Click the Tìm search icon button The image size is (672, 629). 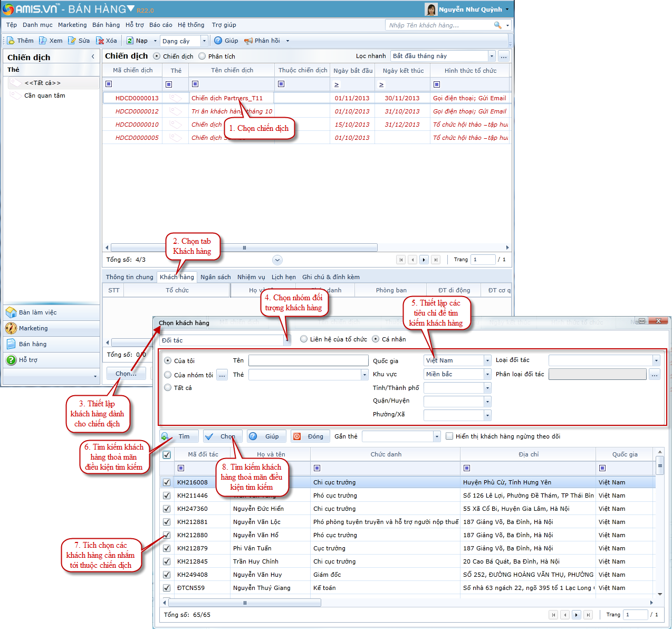(166, 436)
